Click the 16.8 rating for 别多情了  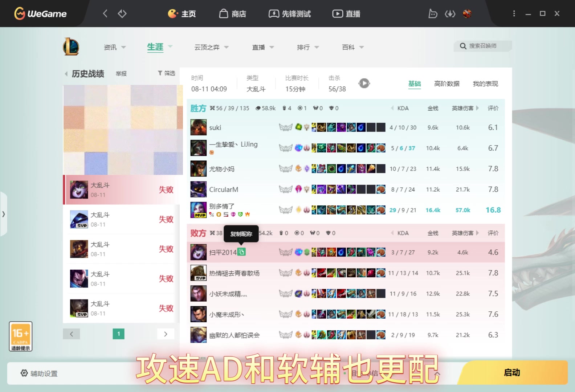click(493, 210)
